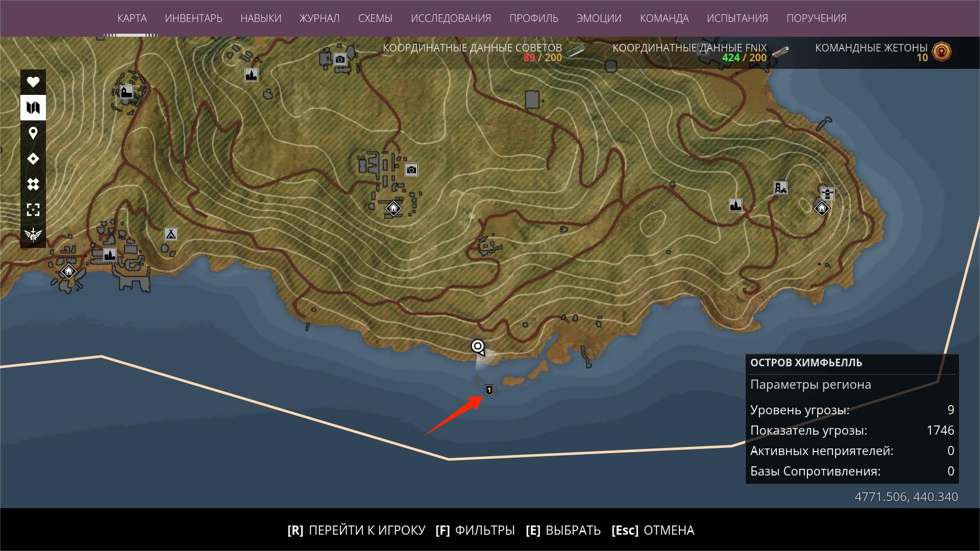The image size is (980, 551).
Task: Click the Параметры региона heading
Action: click(x=811, y=385)
